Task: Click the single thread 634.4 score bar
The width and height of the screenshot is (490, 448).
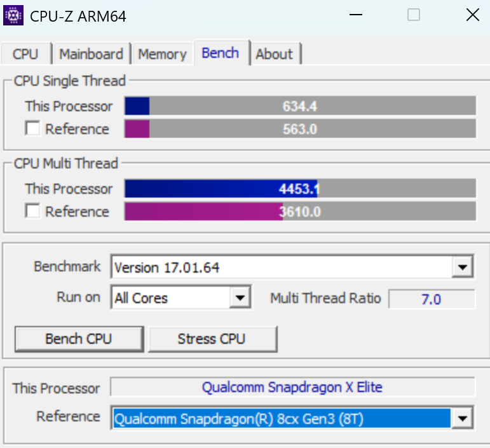Action: point(300,106)
